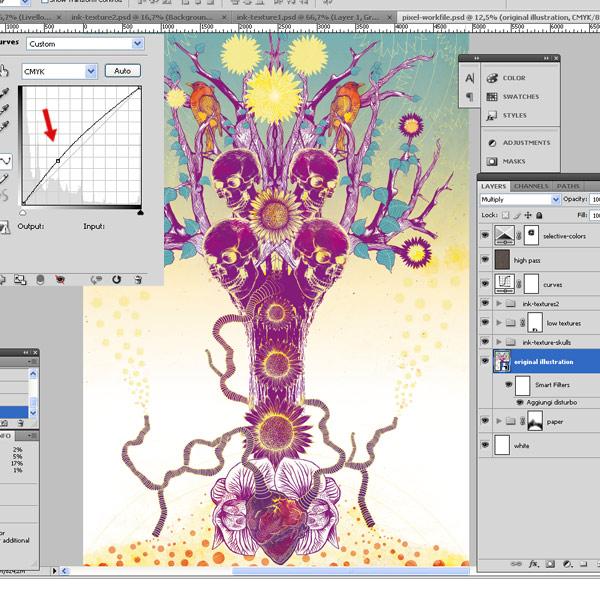600x611 pixels.
Task: Expand the ink-textures2 group
Action: point(499,303)
